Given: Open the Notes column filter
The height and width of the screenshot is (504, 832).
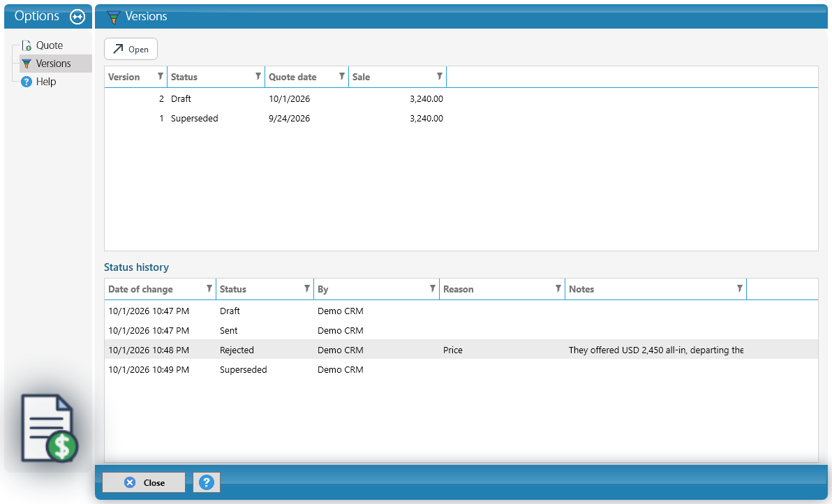Looking at the screenshot, I should pyautogui.click(x=740, y=288).
